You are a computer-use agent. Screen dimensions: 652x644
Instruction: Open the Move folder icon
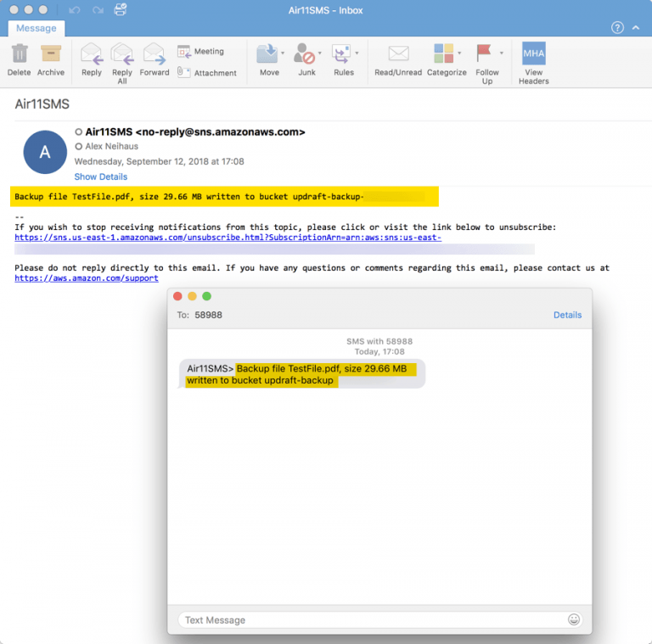[267, 54]
